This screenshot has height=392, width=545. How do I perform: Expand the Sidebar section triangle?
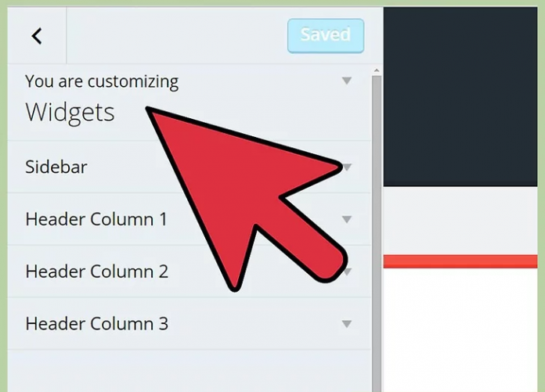tap(347, 167)
